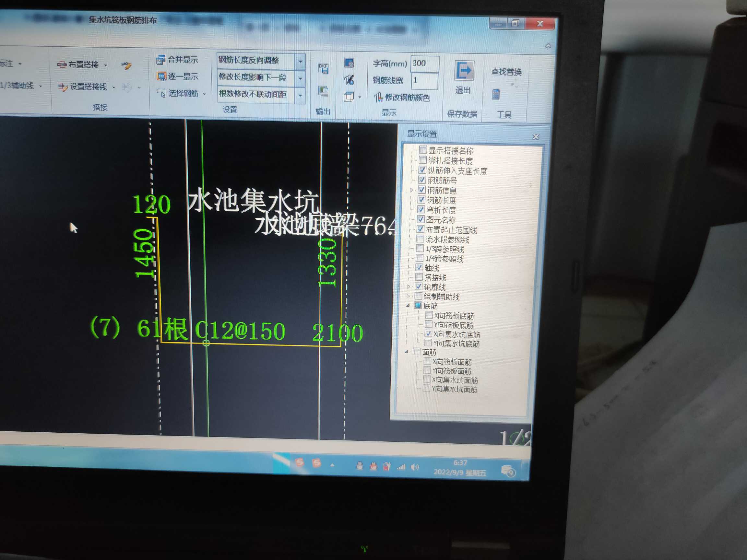
Task: Click the 设置搭接线 button label
Action: click(88, 87)
